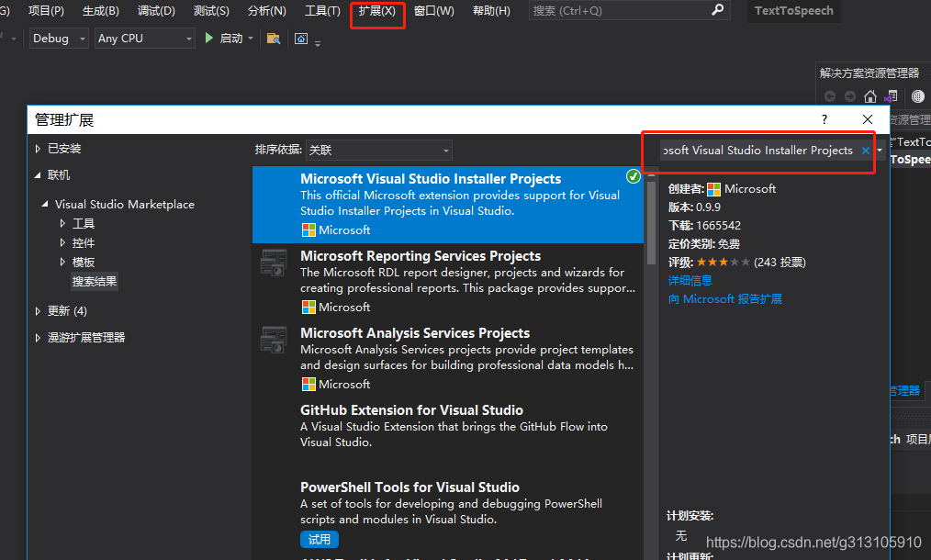The width and height of the screenshot is (931, 560).
Task: Click the Reporting Services Projects extension icon
Action: (274, 263)
